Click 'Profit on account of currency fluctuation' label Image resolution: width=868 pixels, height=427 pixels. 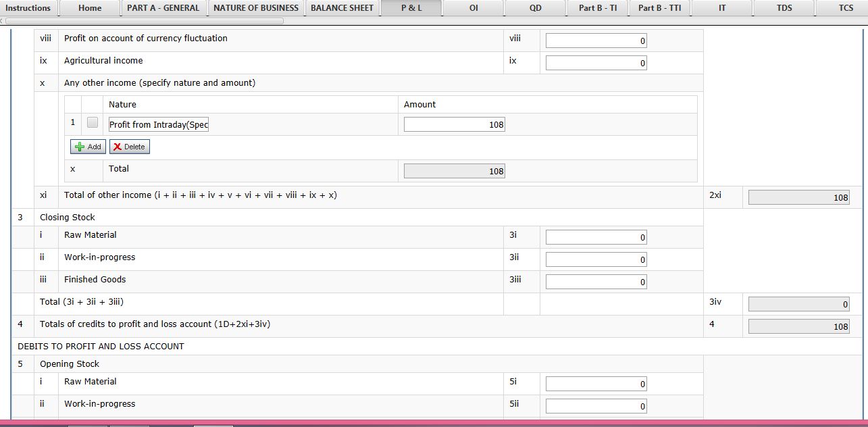pos(145,38)
